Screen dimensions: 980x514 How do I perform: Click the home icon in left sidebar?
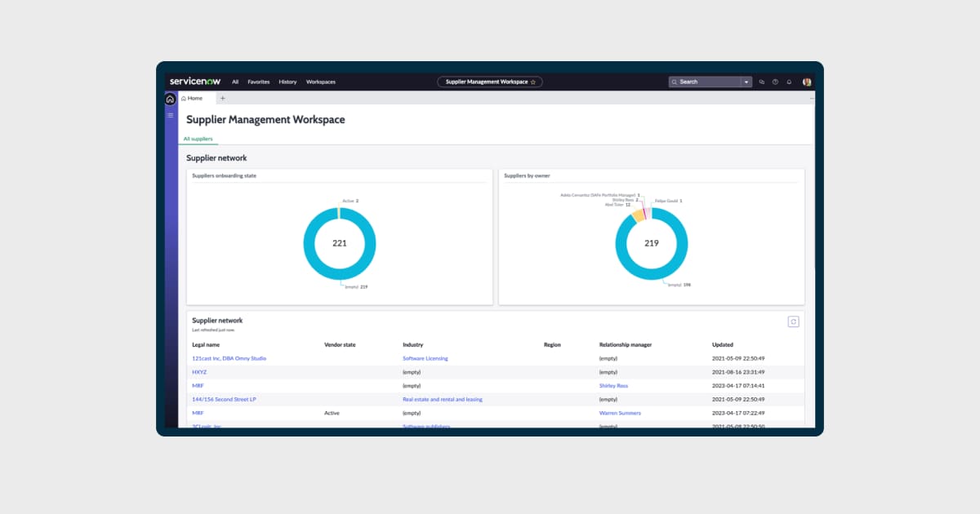(170, 99)
